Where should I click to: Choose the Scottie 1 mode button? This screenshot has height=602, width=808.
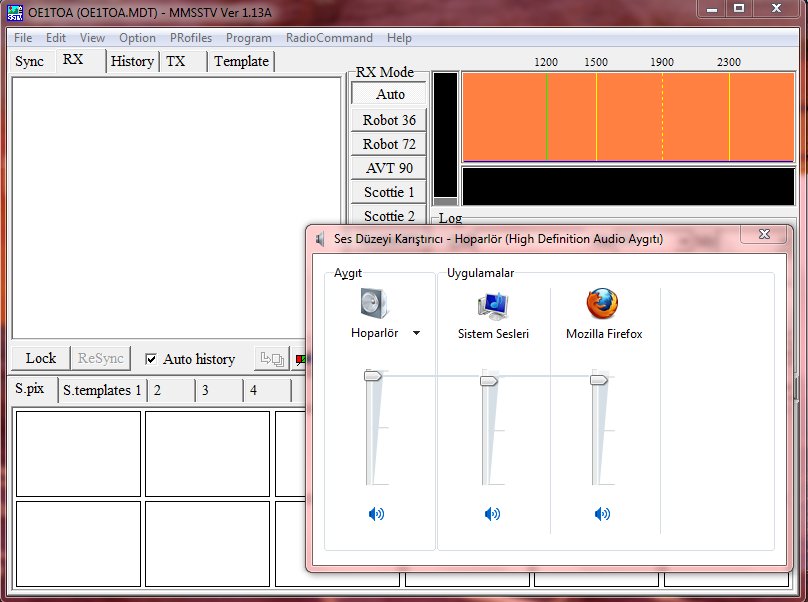pos(390,192)
